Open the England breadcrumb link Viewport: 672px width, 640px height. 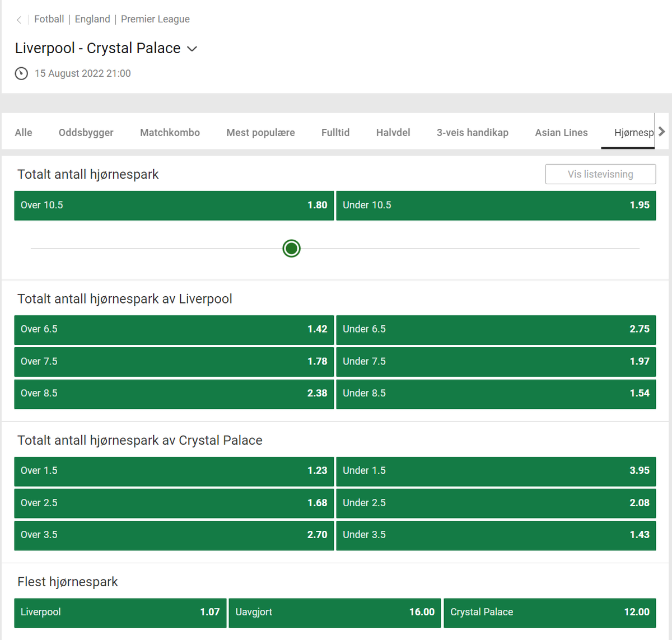coord(92,19)
